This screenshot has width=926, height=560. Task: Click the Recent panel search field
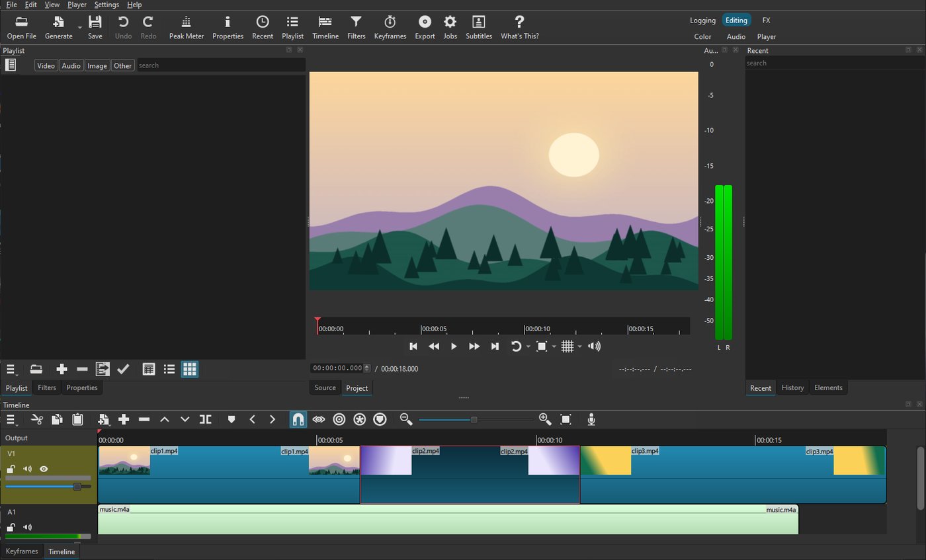[834, 63]
